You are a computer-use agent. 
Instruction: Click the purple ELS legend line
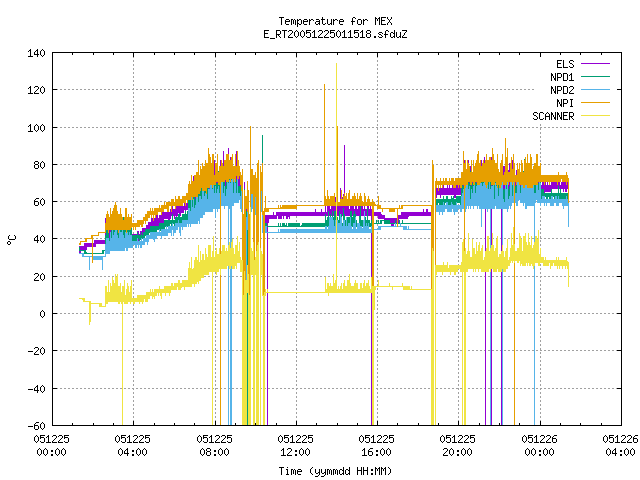pos(596,64)
